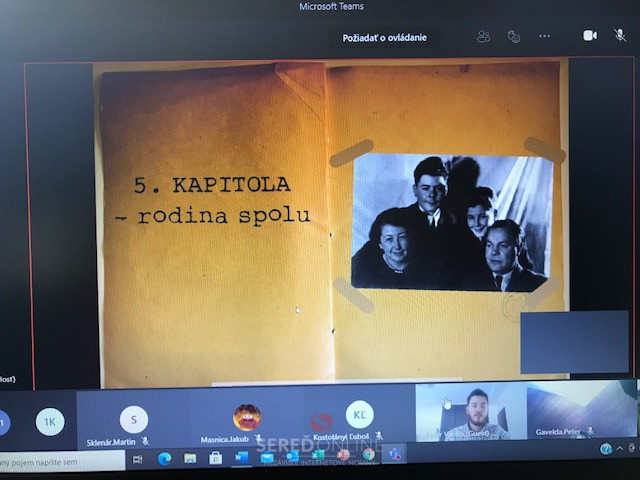Image resolution: width=640 pixels, height=480 pixels.
Task: Select Masnica Jakub's avatar tile
Action: pyautogui.click(x=246, y=417)
